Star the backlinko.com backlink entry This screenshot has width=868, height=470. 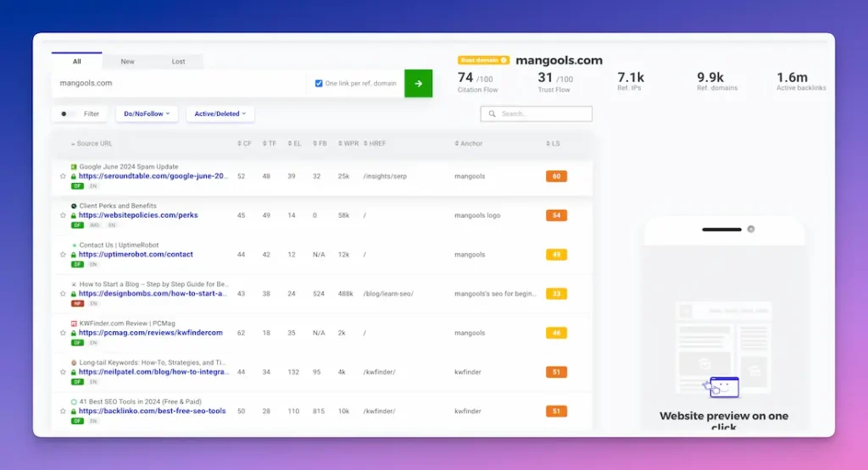tap(63, 411)
